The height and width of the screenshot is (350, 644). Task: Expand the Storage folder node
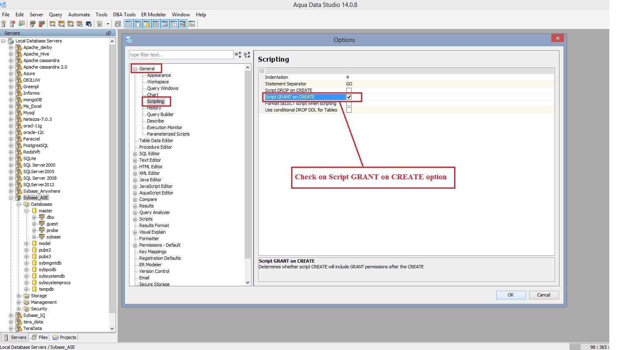[x=19, y=296]
